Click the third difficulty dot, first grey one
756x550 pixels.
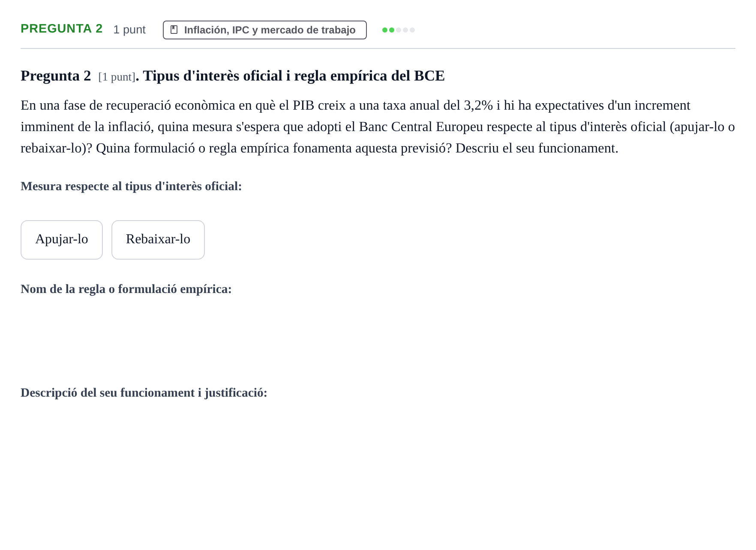pyautogui.click(x=399, y=30)
